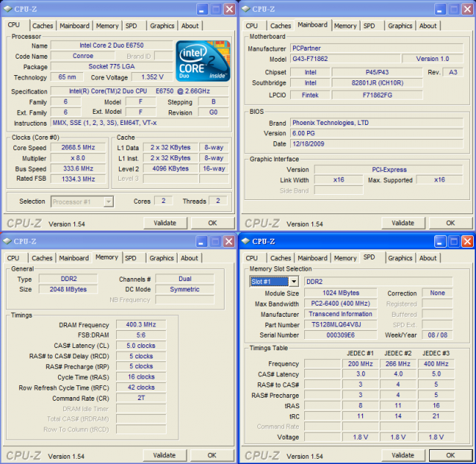Click the Instructions field with MMX, SSE
476x464 pixels.
tap(140, 123)
